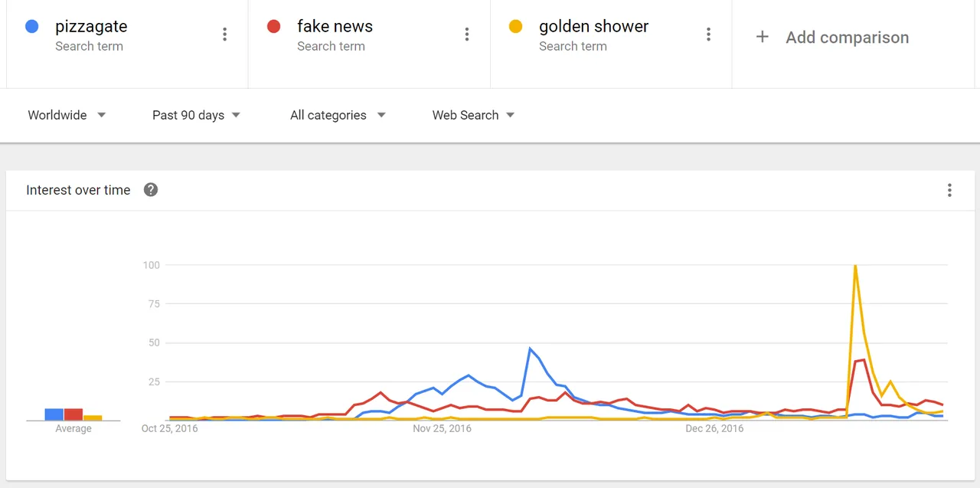This screenshot has height=488, width=980.
Task: Open the golden shower term three-dot menu
Action: point(708,34)
